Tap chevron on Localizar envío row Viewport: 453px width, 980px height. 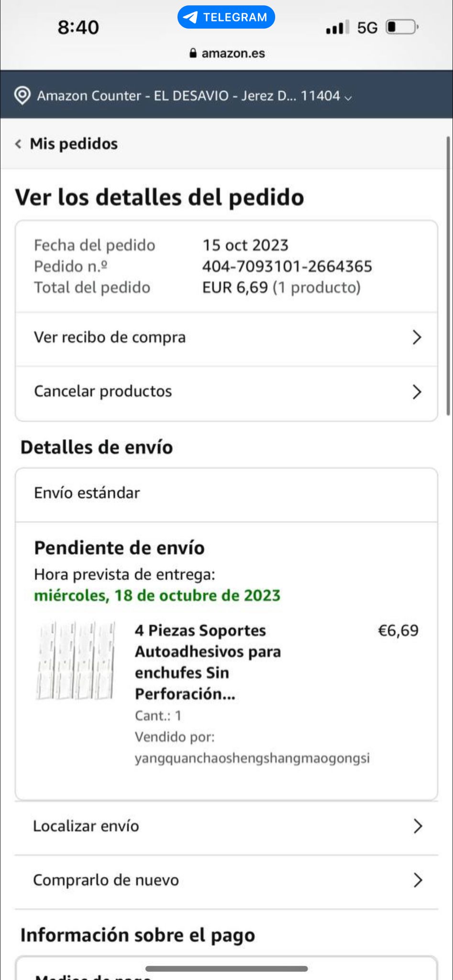(x=418, y=826)
